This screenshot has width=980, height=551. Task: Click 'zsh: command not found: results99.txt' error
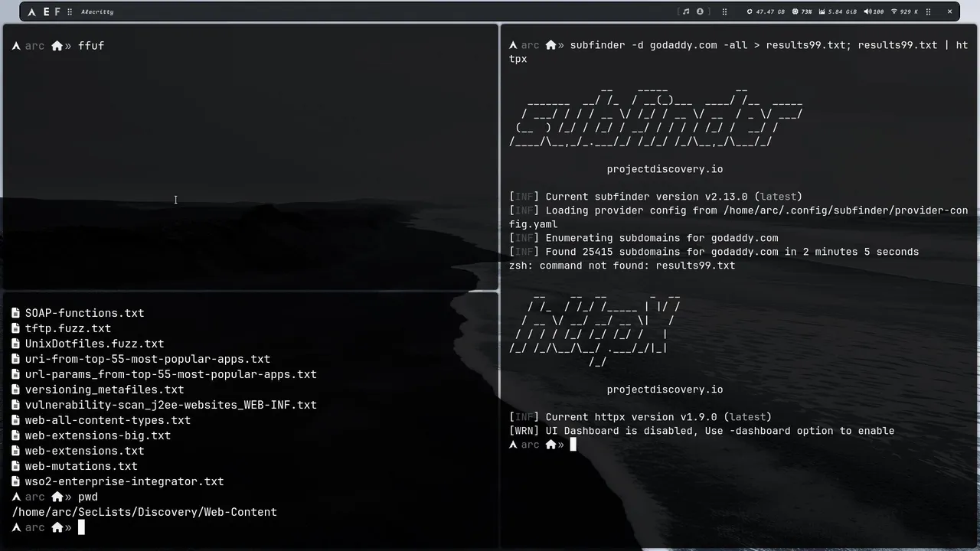tap(622, 266)
